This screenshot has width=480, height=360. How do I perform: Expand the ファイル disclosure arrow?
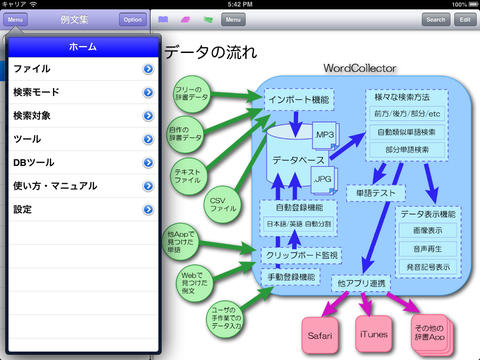tap(148, 69)
